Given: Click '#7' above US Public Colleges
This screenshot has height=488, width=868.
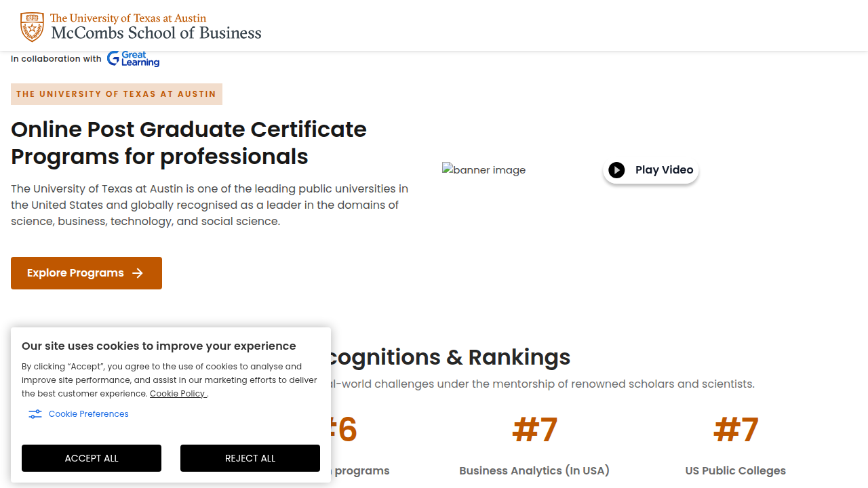Looking at the screenshot, I should coord(736,430).
